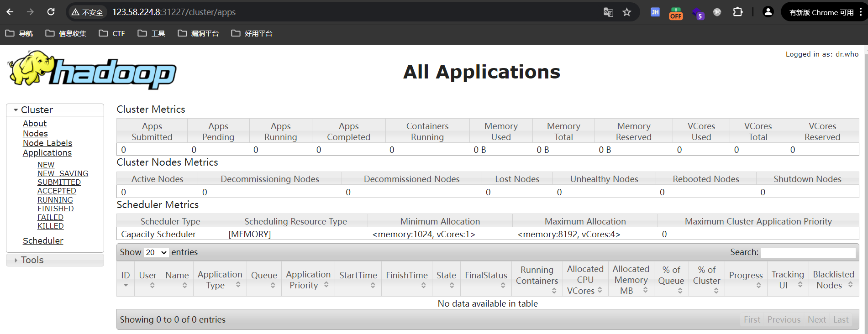
Task: Open the Applications link
Action: 47,153
